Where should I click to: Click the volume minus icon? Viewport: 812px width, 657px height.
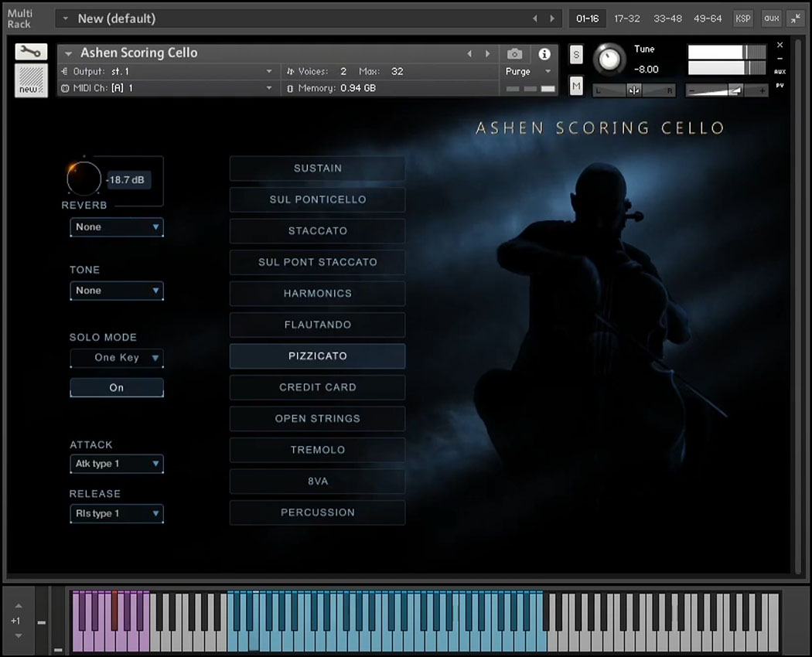[691, 90]
